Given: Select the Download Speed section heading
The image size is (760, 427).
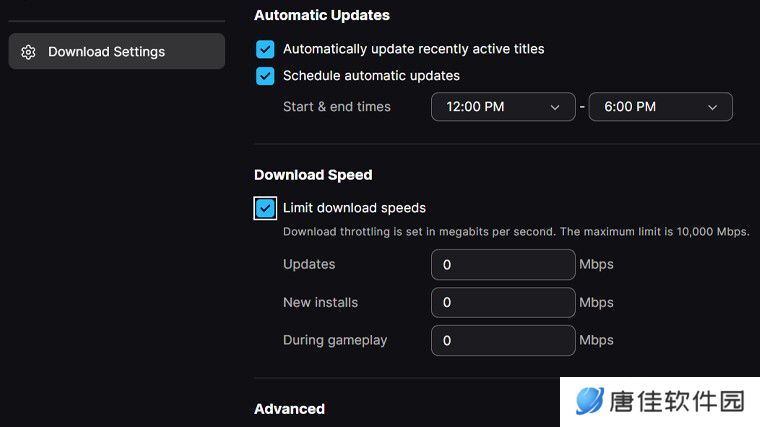Looking at the screenshot, I should click(x=313, y=175).
